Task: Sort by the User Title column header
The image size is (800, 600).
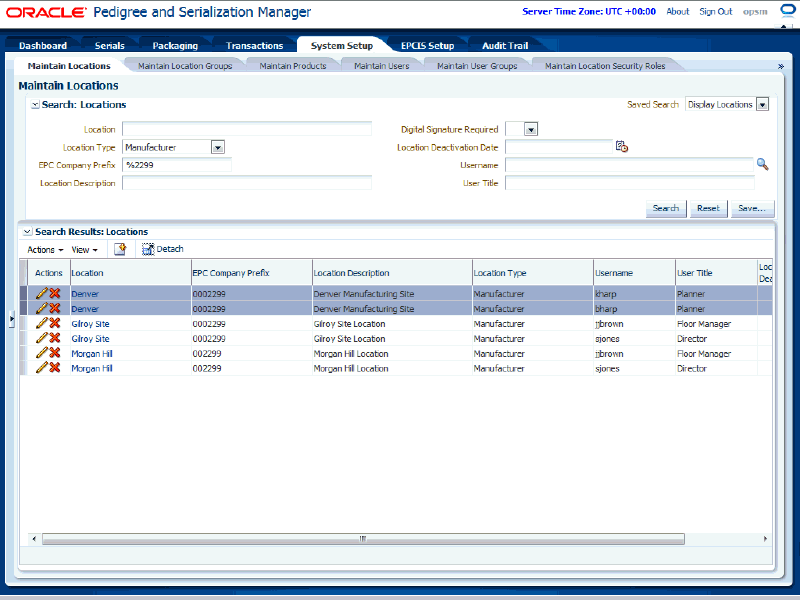Action: point(716,272)
